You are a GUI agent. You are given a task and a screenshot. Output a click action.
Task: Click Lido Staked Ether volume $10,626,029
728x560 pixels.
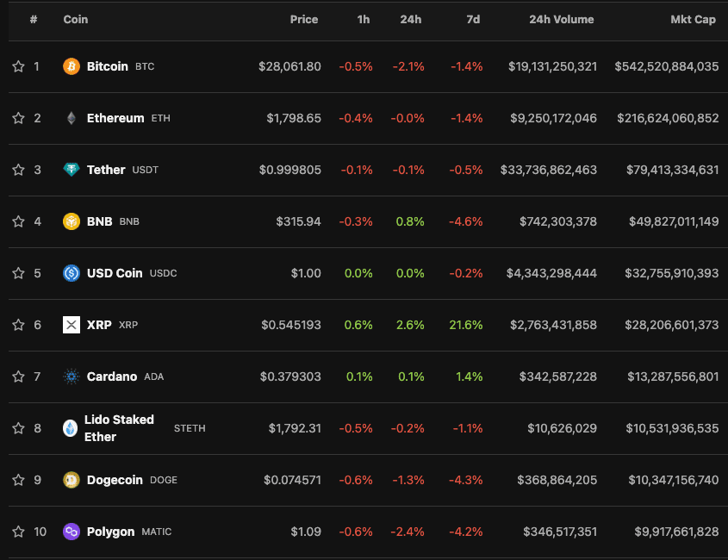[x=563, y=428]
